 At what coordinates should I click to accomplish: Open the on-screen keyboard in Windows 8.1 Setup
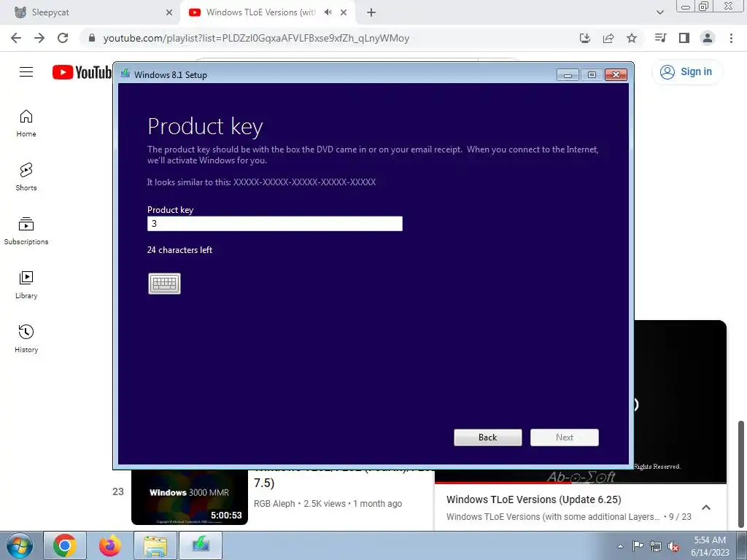click(164, 284)
